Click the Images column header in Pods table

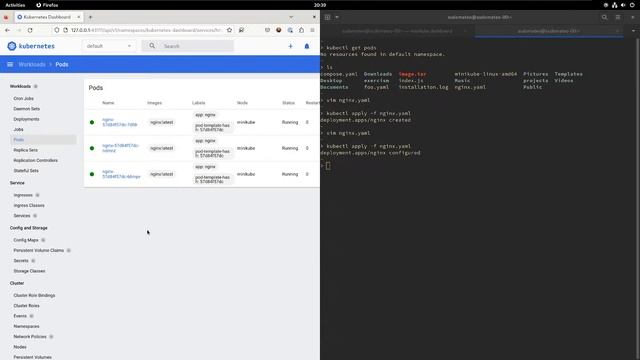(x=155, y=103)
